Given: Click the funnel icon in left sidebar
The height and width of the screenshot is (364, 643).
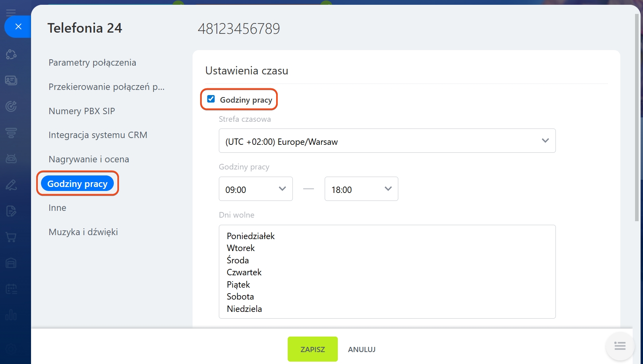Looking at the screenshot, I should (11, 132).
